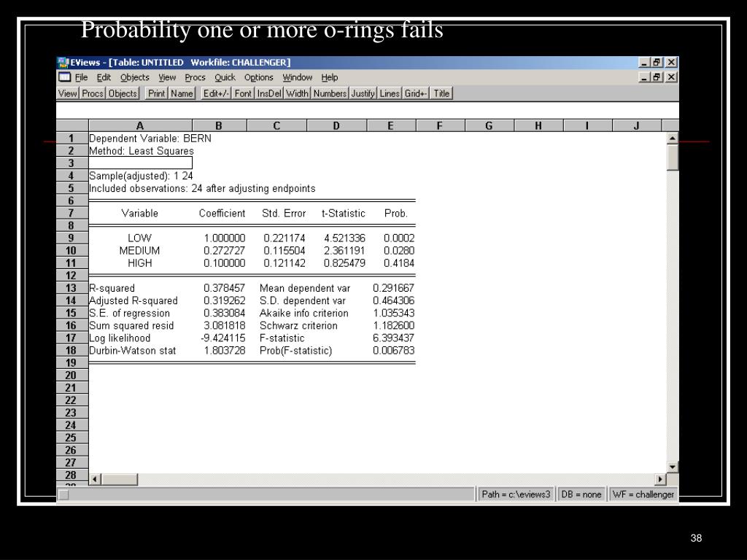Click the Name toolbar button

point(182,93)
